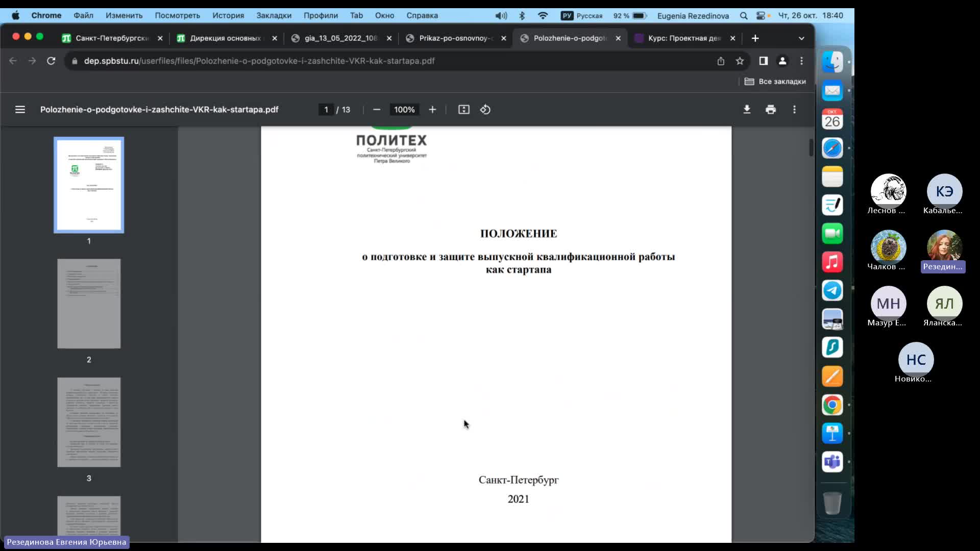Switch to Санкт-Петербургский tab

pyautogui.click(x=111, y=38)
